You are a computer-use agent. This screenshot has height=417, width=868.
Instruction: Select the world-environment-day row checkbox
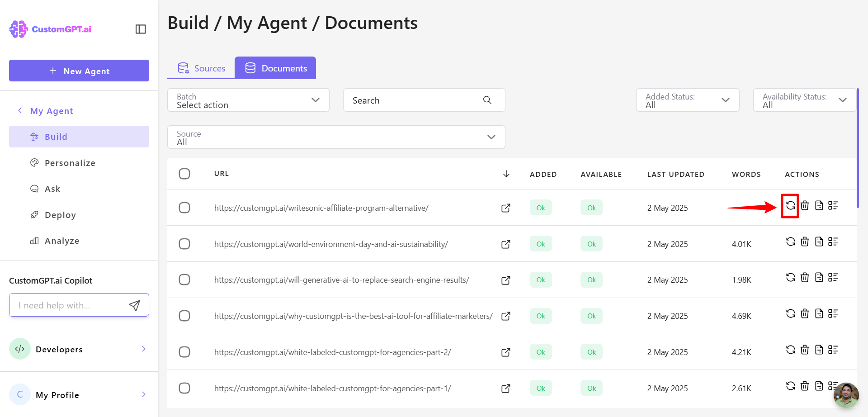(184, 244)
